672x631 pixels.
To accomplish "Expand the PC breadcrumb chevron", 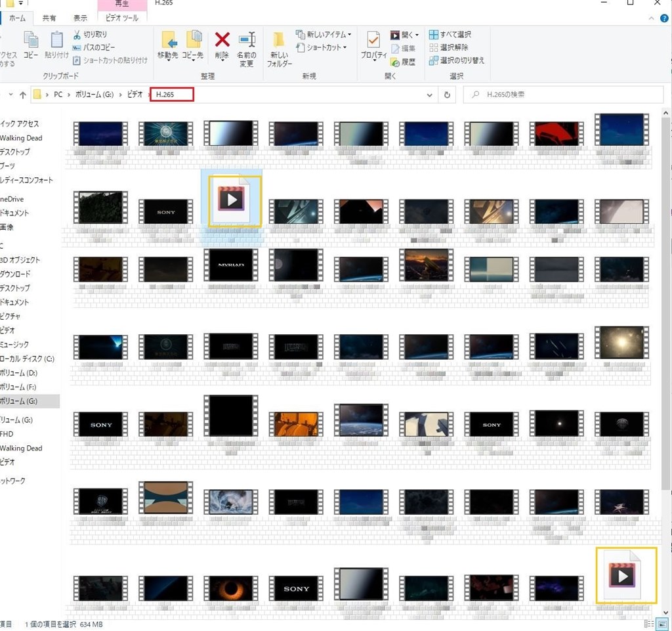I will tap(69, 95).
